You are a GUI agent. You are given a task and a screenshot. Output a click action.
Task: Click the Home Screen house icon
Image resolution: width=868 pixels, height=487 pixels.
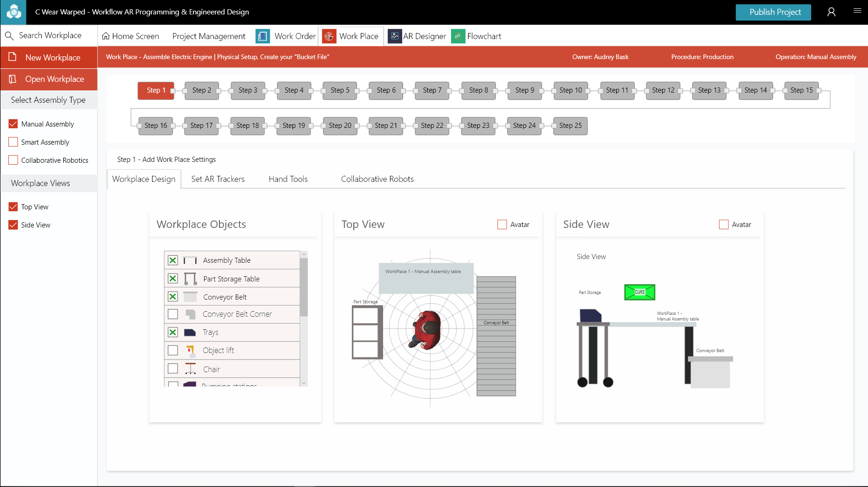[x=106, y=36]
